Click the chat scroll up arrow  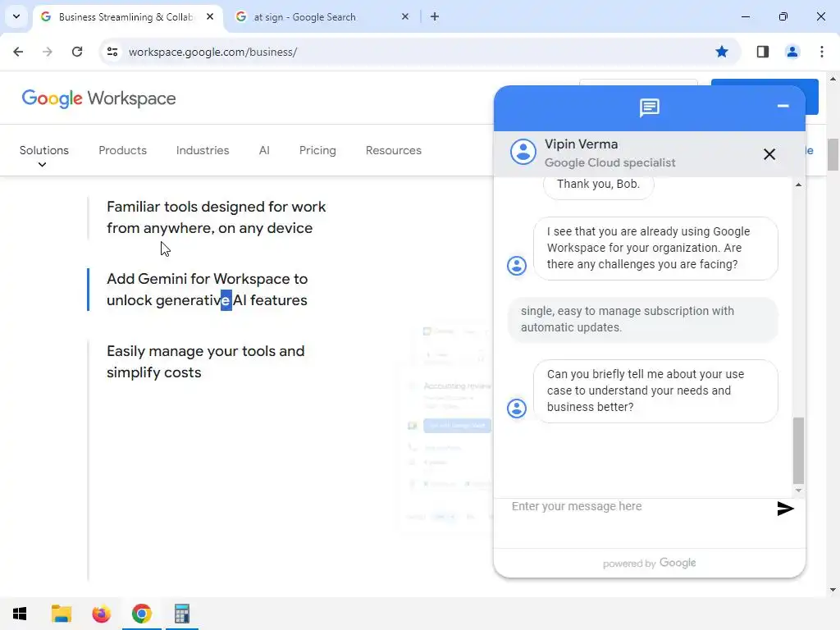click(x=799, y=185)
